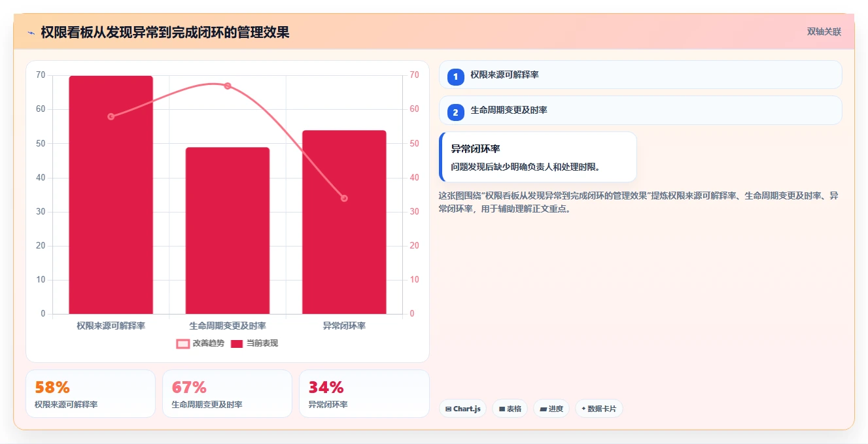
Task: Click the dashboard title 权限看板从发现异常到完成闭环的管理效果
Action: point(165,33)
